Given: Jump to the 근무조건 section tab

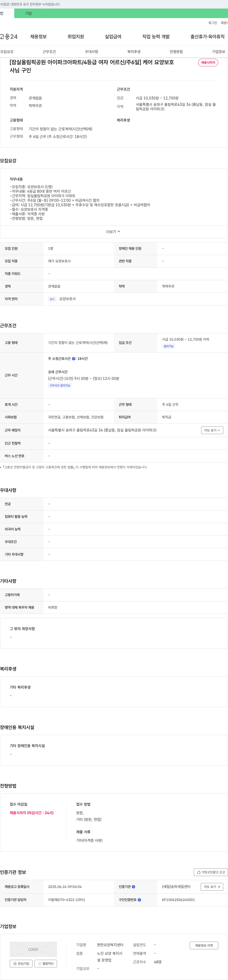Looking at the screenshot, I should [x=49, y=52].
